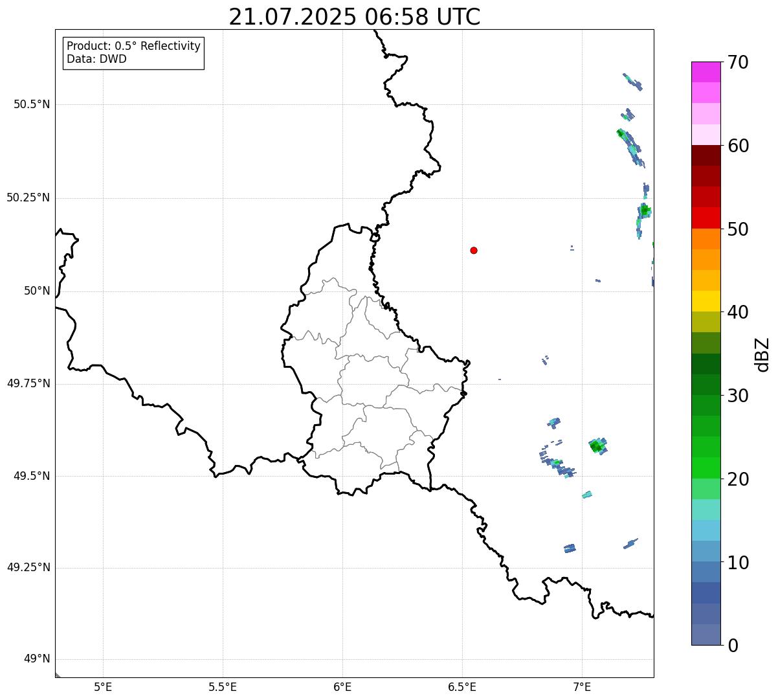This screenshot has width=778, height=700.
Task: Click the magenta band at the colorbar top
Action: [706, 72]
